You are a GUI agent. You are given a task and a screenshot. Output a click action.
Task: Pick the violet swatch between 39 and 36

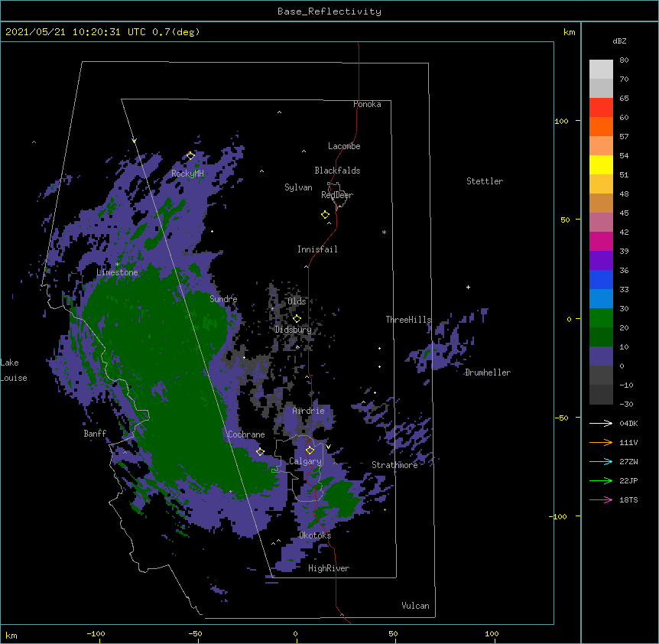(x=601, y=260)
